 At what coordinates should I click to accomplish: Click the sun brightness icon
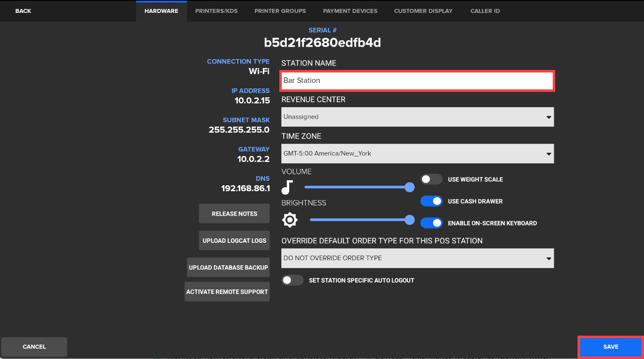pyautogui.click(x=290, y=219)
